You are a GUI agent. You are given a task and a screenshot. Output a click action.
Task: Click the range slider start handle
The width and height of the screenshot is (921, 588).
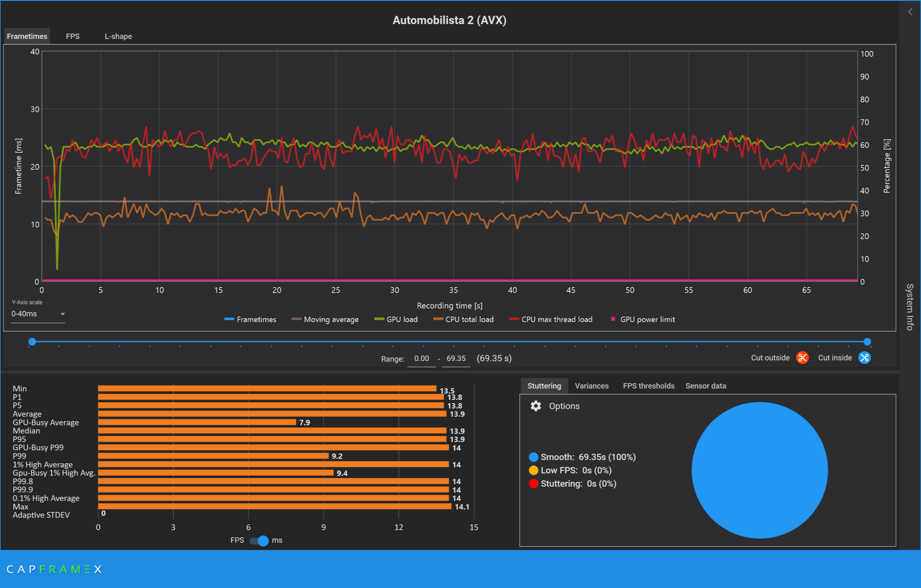point(32,341)
